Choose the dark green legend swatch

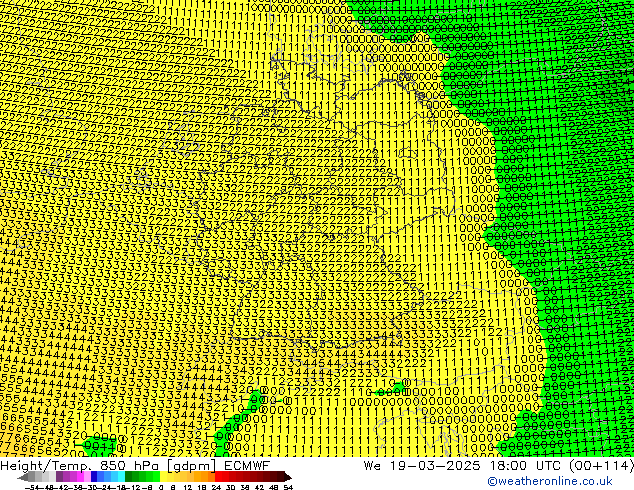click(134, 477)
